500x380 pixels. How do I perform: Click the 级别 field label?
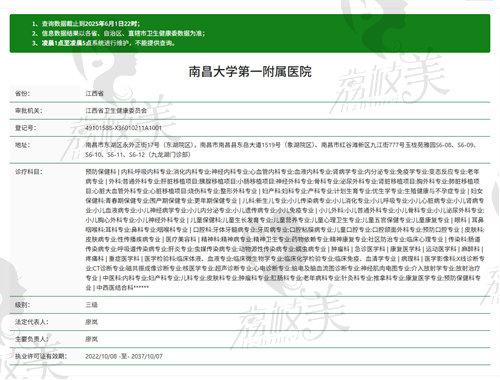point(22,305)
